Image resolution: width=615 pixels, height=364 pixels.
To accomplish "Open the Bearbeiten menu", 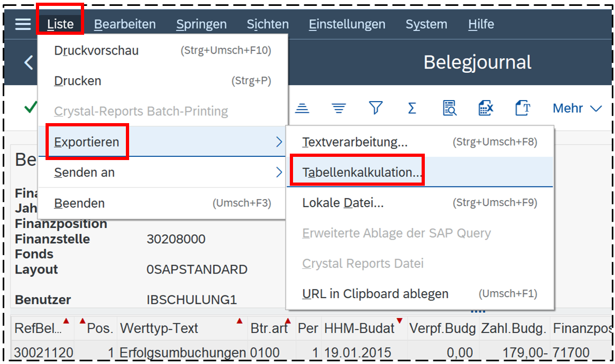I will pos(125,24).
